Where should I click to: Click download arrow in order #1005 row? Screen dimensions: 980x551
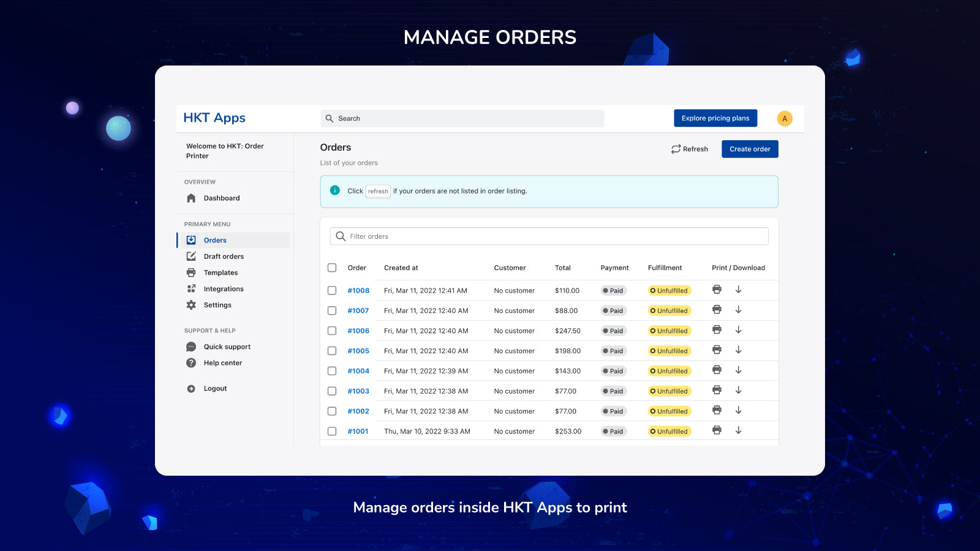[739, 350]
